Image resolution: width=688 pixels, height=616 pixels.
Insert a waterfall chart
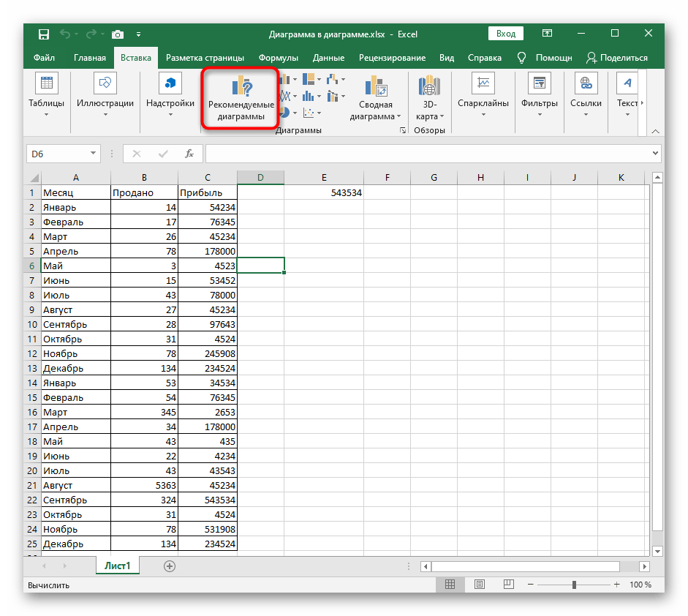336,80
